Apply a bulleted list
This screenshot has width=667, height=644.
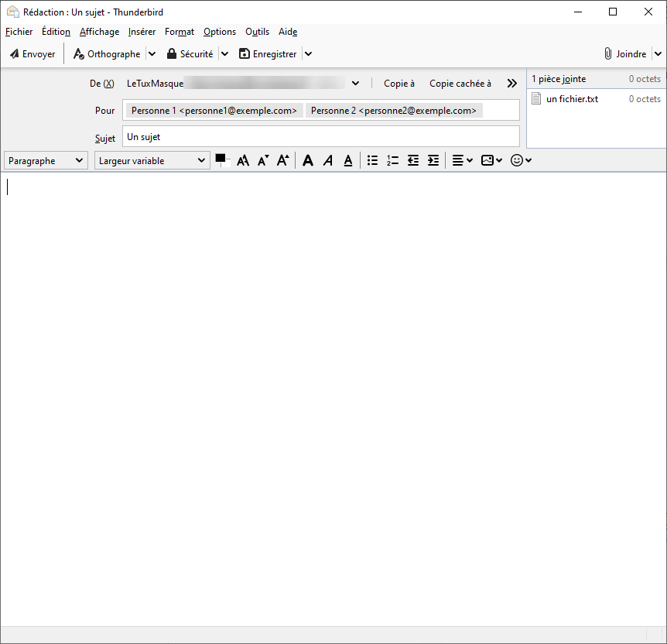click(372, 160)
